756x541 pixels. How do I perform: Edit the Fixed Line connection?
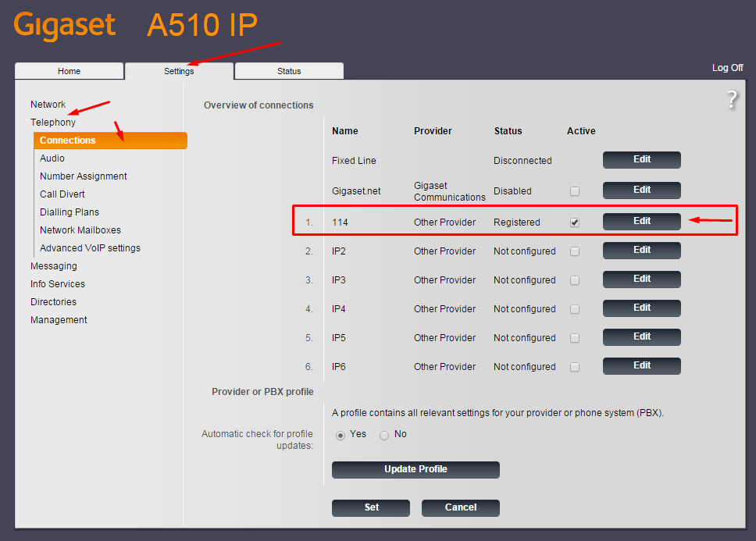click(642, 160)
